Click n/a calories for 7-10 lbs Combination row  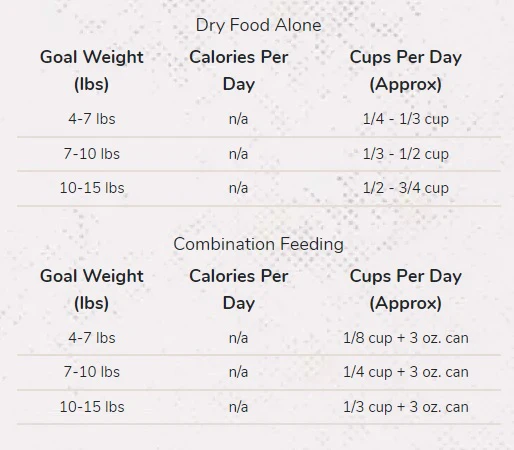(239, 372)
